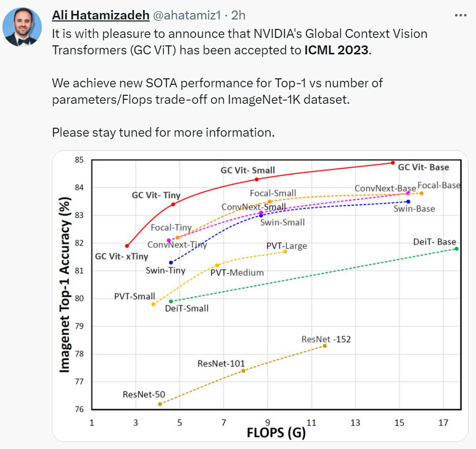Click the red GC Vit- xTiny data point
Image resolution: width=476 pixels, height=449 pixels.
click(x=127, y=246)
